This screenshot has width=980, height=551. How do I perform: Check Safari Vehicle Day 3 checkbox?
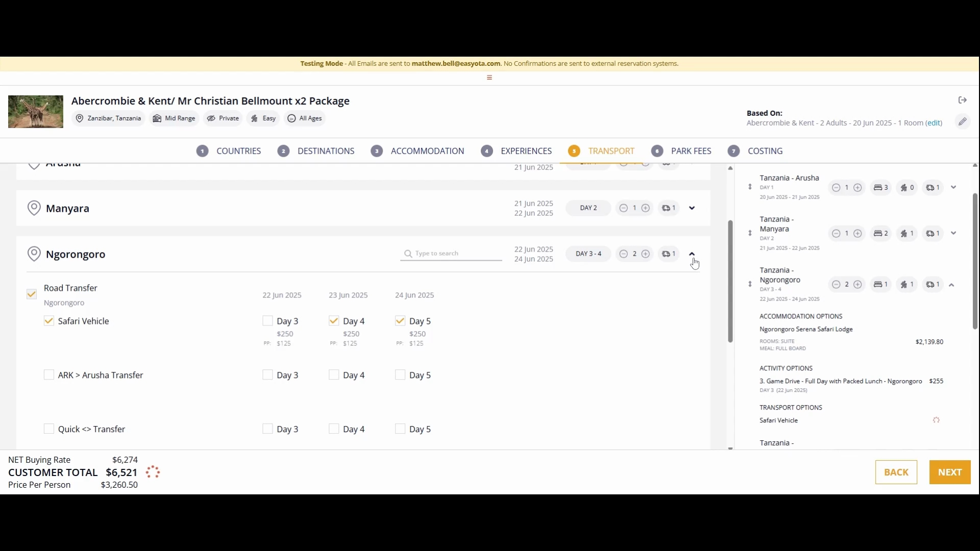click(x=267, y=321)
